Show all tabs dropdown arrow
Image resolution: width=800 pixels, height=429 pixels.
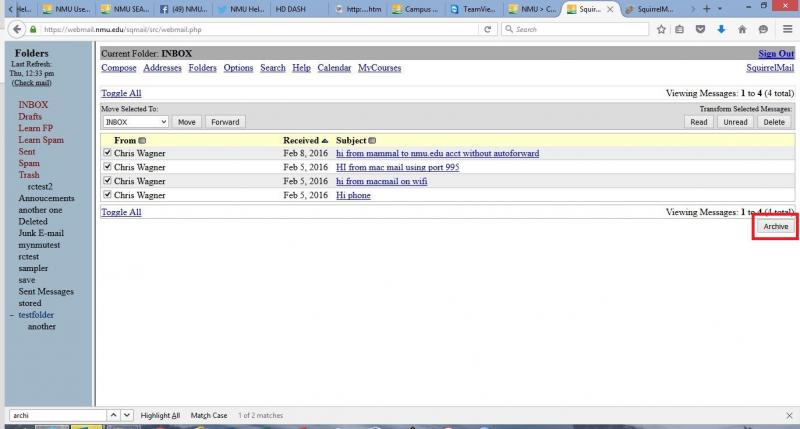[x=720, y=9]
